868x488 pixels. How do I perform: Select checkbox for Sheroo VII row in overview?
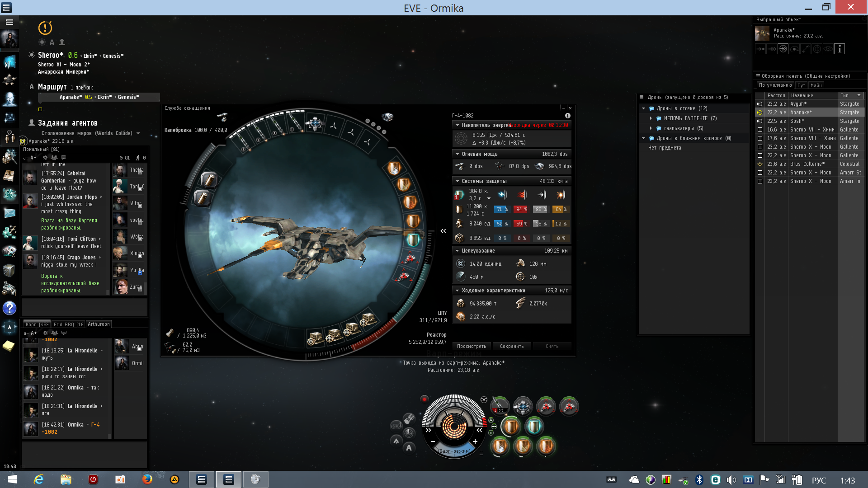click(760, 130)
